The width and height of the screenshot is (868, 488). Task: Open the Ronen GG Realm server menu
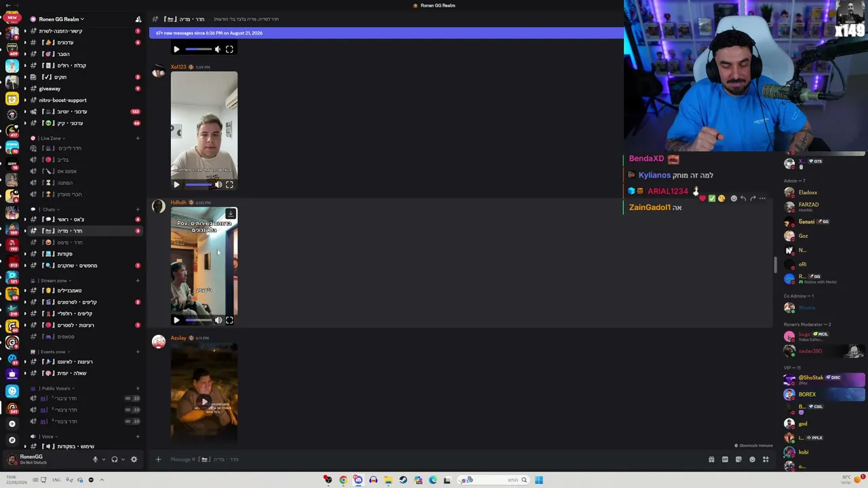point(61,19)
